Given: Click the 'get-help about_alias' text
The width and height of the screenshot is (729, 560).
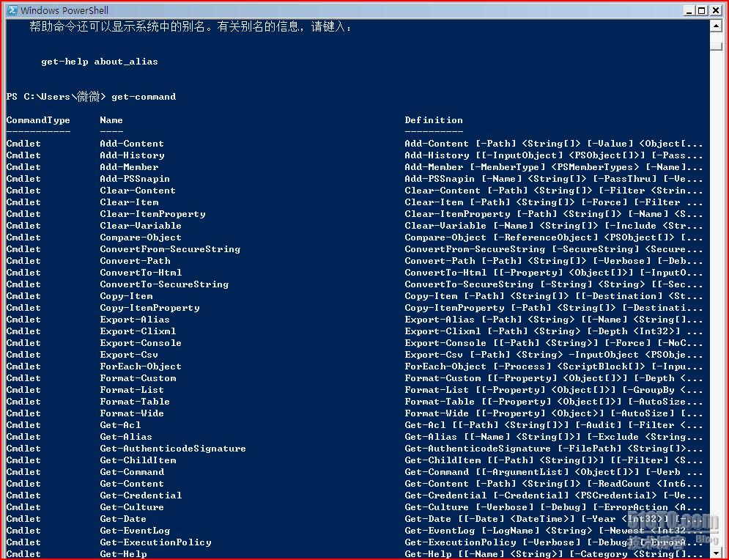Looking at the screenshot, I should pyautogui.click(x=100, y=62).
